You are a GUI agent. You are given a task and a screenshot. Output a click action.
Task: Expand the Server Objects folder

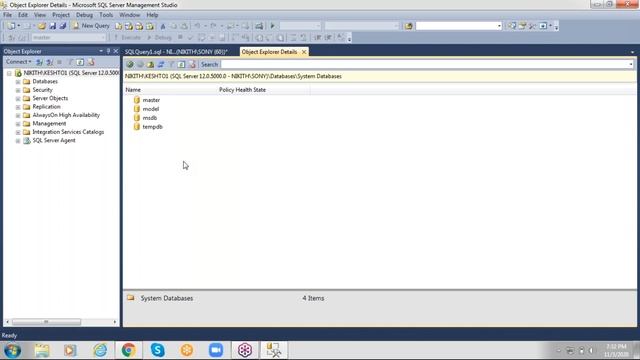tap(18, 98)
